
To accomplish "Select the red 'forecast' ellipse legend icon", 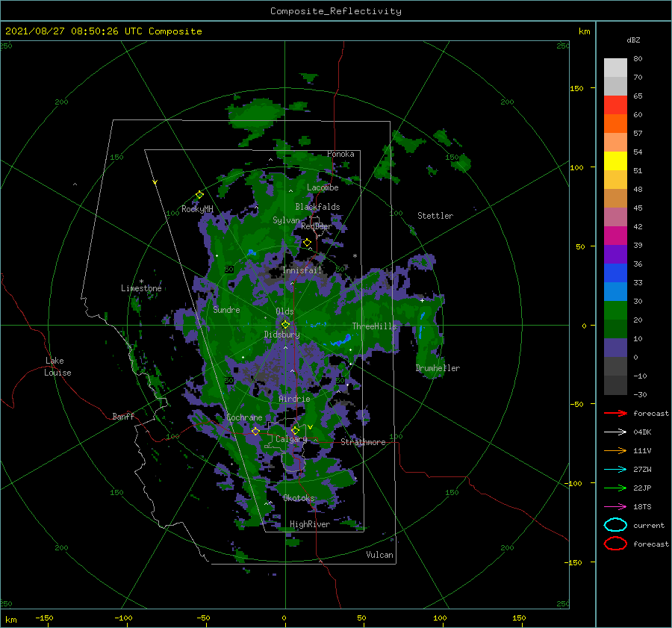I will pyautogui.click(x=615, y=544).
